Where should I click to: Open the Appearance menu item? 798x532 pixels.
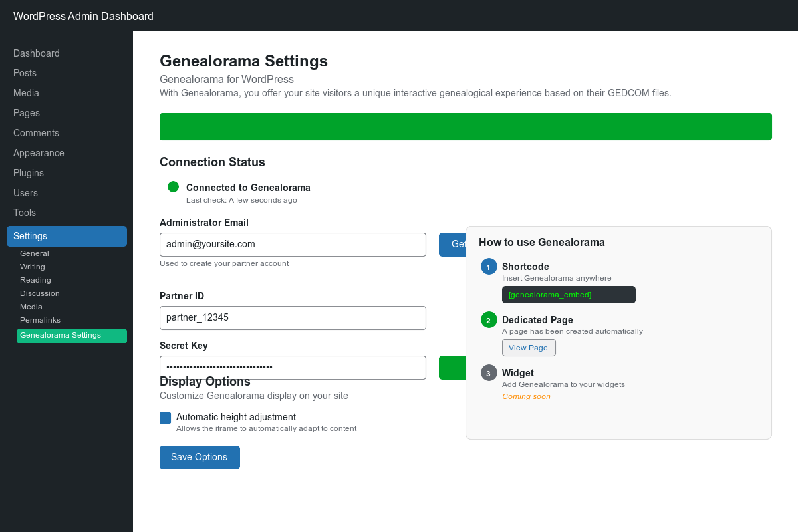(x=39, y=153)
